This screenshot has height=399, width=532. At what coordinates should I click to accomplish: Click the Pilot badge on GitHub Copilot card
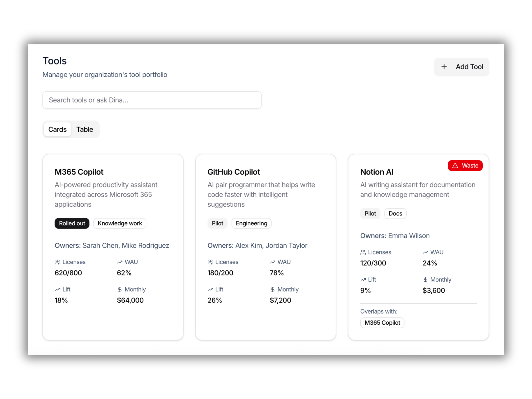pos(217,223)
